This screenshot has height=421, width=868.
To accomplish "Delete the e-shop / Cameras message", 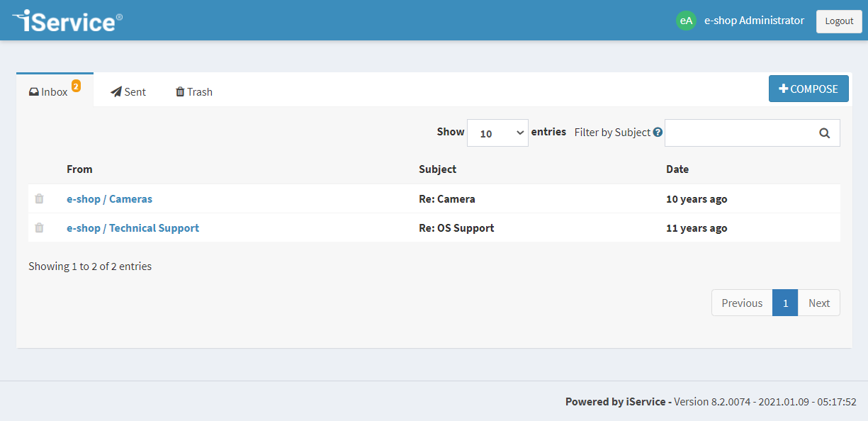I will [39, 199].
